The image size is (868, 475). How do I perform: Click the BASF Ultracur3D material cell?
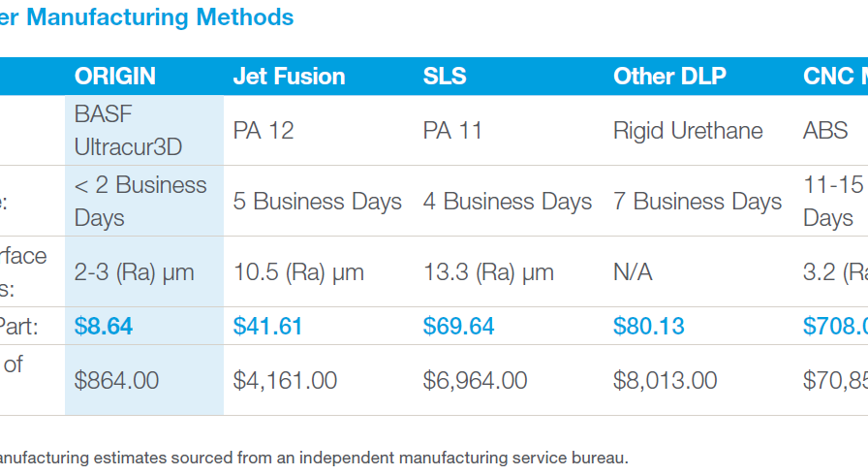[x=128, y=131]
